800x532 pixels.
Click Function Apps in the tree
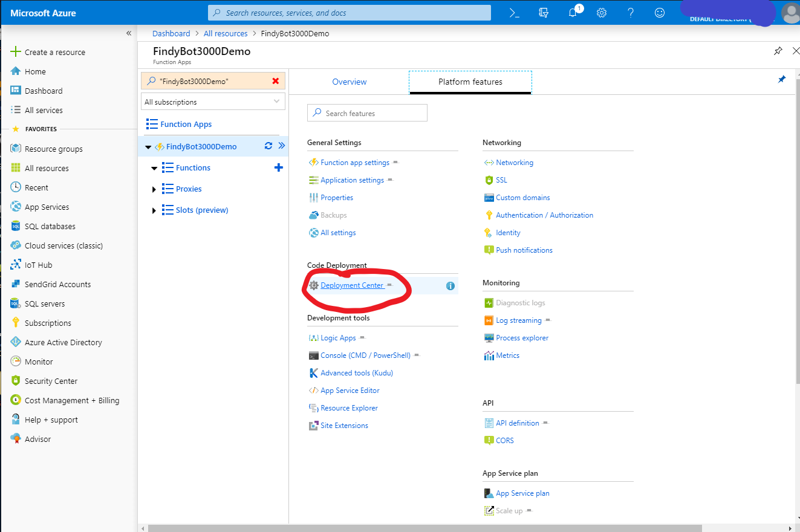click(x=186, y=124)
